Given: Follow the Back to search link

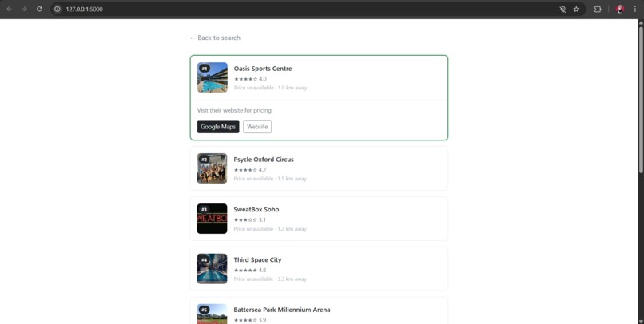Looking at the screenshot, I should click(x=215, y=38).
